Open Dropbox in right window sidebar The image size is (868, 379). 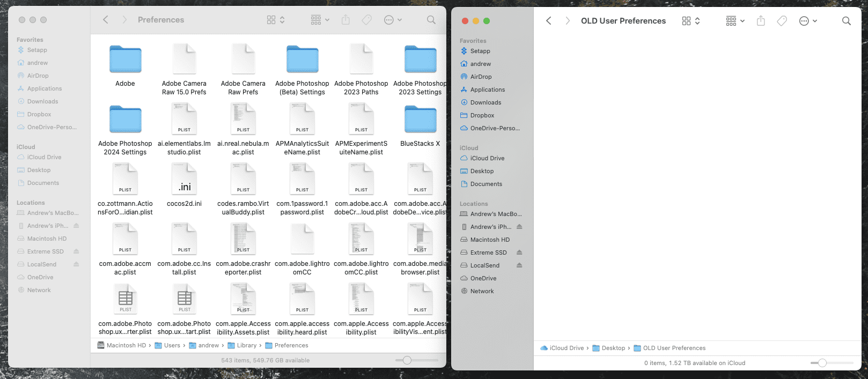[482, 115]
